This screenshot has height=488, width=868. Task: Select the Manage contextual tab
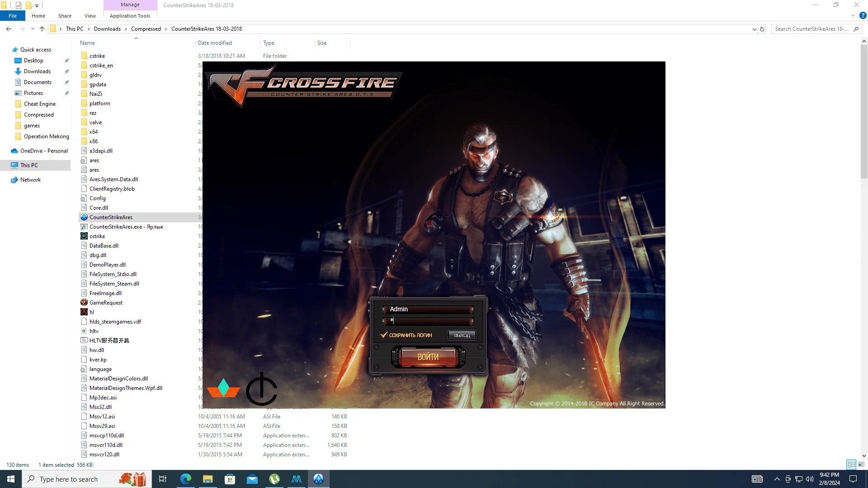coord(130,5)
